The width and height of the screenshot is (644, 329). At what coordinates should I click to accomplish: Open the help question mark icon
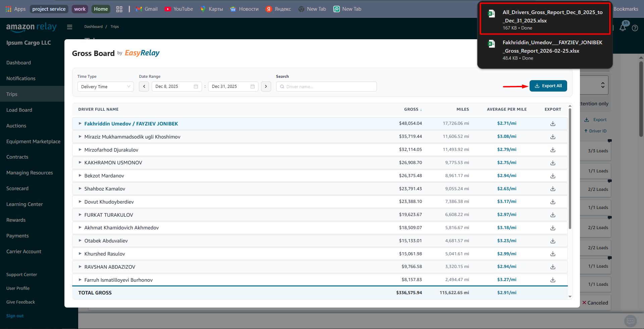[x=635, y=28]
